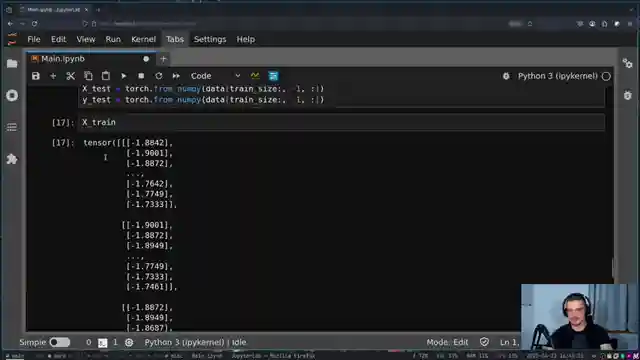
Task: Click the y_test code line in the cell
Action: (203, 100)
